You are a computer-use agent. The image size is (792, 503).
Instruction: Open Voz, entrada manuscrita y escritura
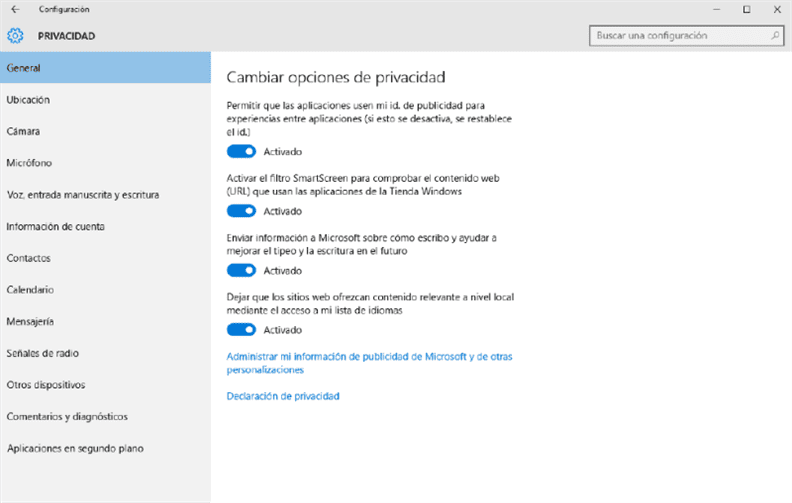[x=83, y=195]
